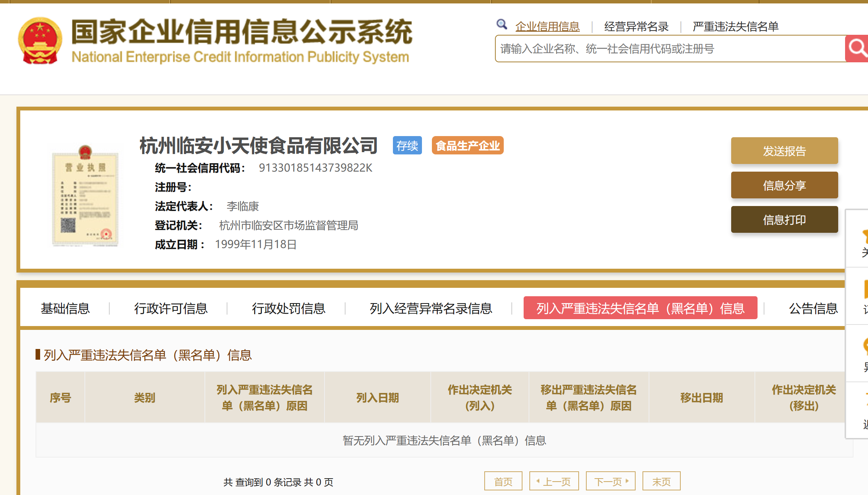
Task: Click the 类别 column header
Action: [x=144, y=398]
